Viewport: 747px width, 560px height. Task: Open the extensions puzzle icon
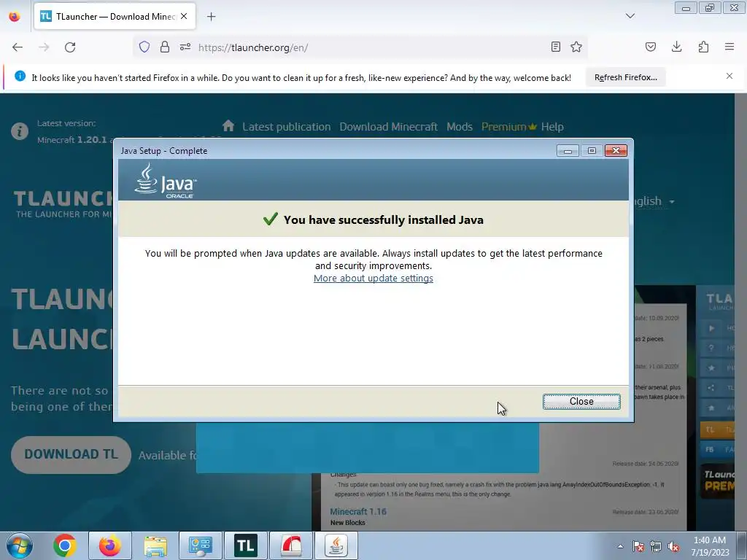tap(703, 47)
